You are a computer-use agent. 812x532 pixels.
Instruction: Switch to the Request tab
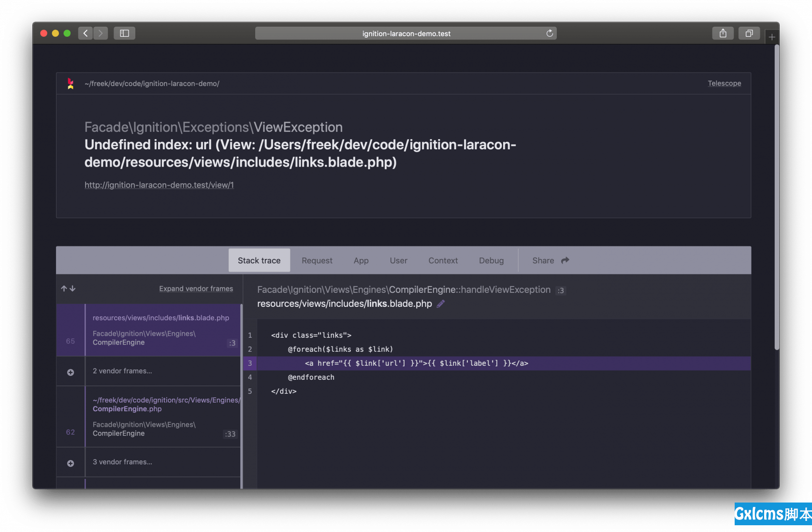point(317,260)
